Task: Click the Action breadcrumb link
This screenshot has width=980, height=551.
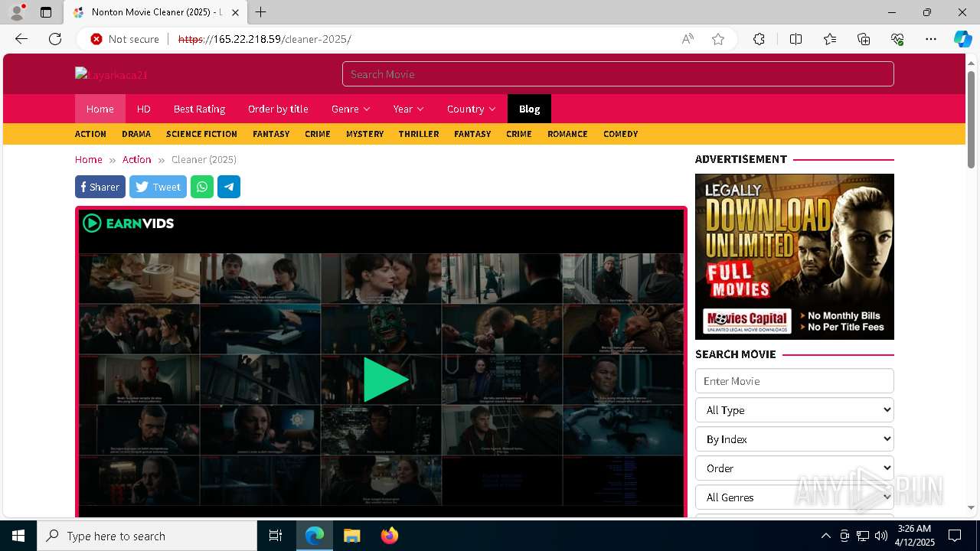Action: click(x=137, y=159)
